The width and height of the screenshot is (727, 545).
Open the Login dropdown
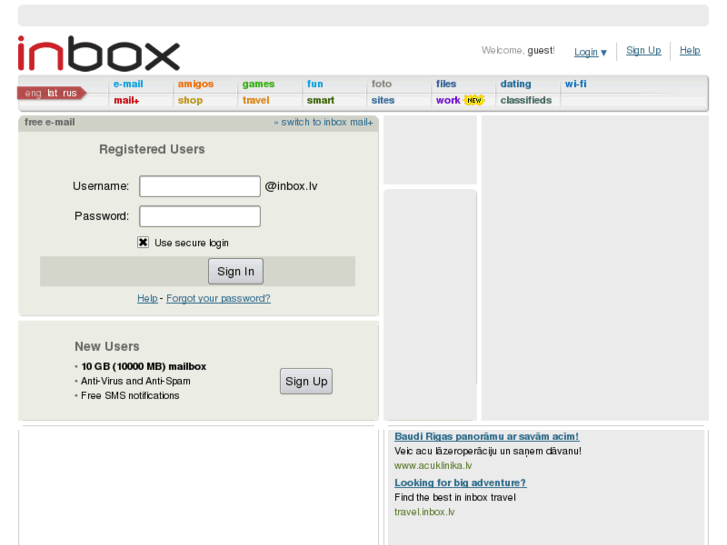[590, 52]
